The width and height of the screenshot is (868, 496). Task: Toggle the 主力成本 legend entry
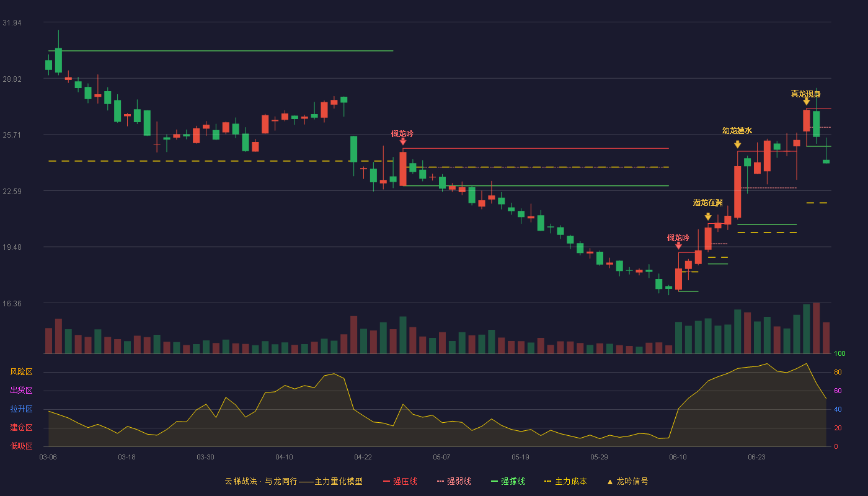click(565, 481)
